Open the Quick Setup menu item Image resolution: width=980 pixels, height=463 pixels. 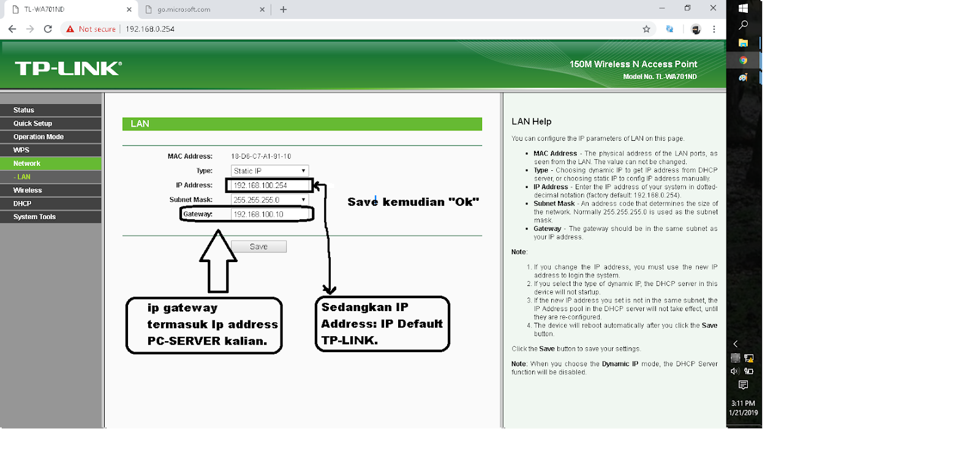(51, 124)
